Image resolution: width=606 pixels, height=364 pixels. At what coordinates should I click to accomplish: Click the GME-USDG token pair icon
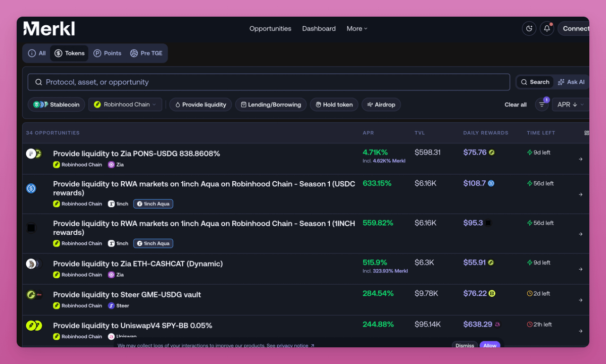tap(34, 294)
